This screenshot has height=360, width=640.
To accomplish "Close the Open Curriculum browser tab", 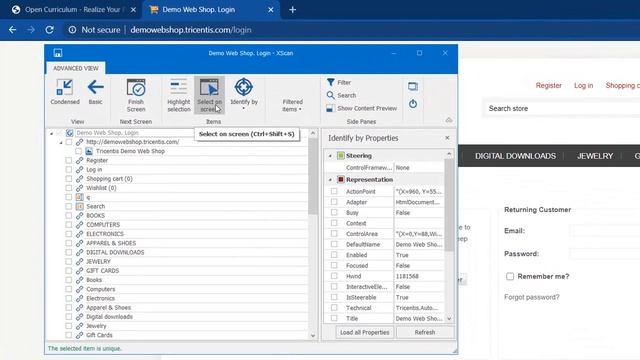I will [x=133, y=9].
